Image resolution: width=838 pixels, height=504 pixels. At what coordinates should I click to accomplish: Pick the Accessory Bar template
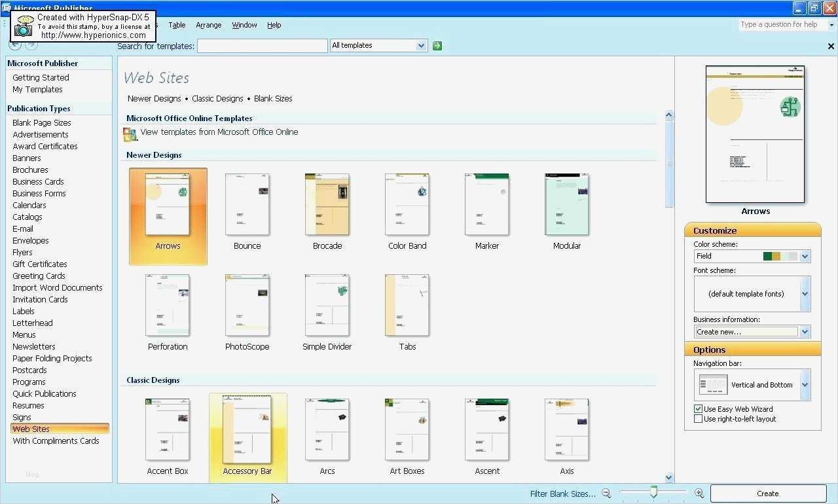247,437
